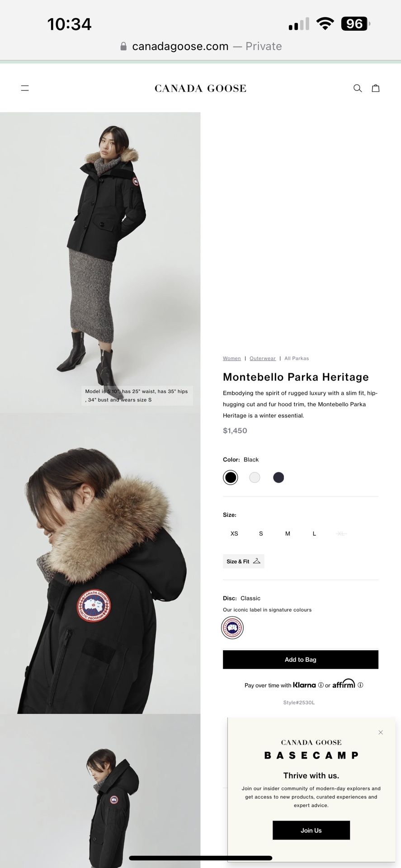This screenshot has height=868, width=401.
Task: Tap the address bar lock icon
Action: click(123, 47)
